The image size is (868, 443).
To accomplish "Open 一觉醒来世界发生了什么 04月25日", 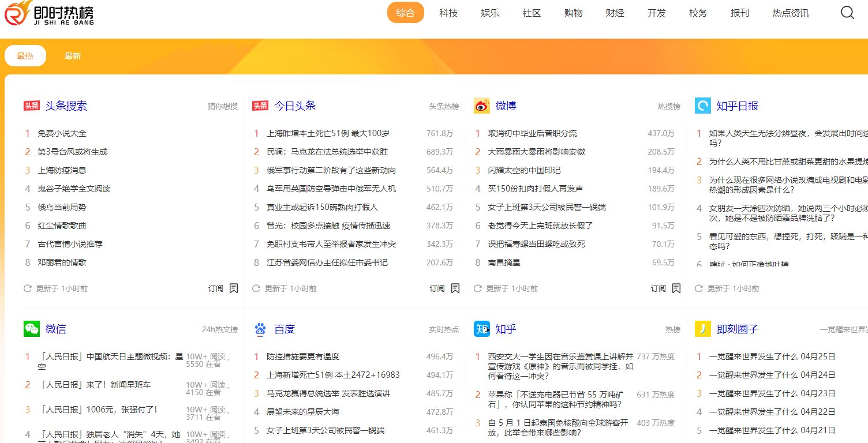I will point(772,356).
